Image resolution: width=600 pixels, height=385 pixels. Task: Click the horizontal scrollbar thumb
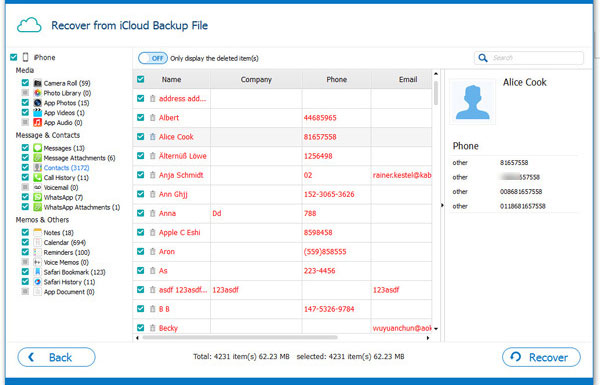(240, 338)
